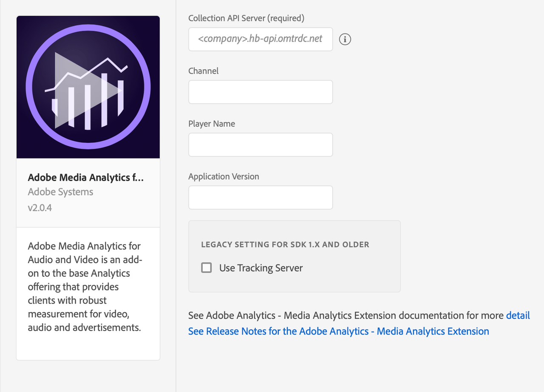Click the 'Player Name' field label
Image resolution: width=544 pixels, height=392 pixels.
tap(212, 124)
